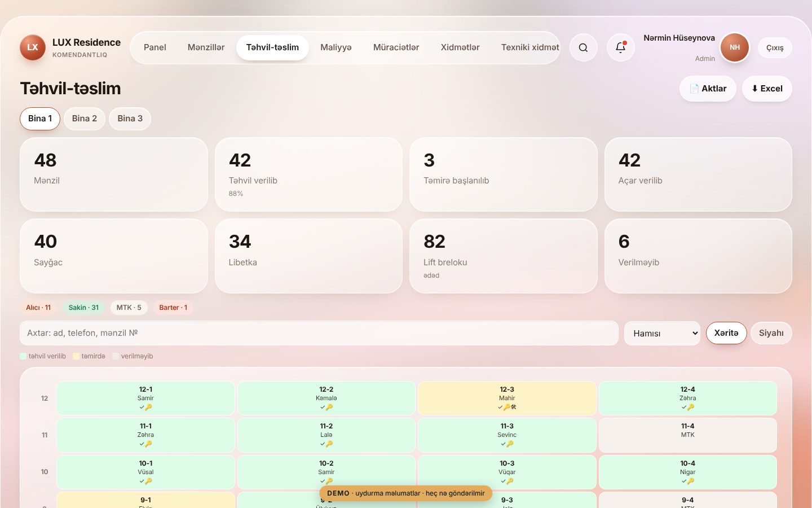812x508 pixels.
Task: Open the Açar verilib stat card
Action: (698, 174)
